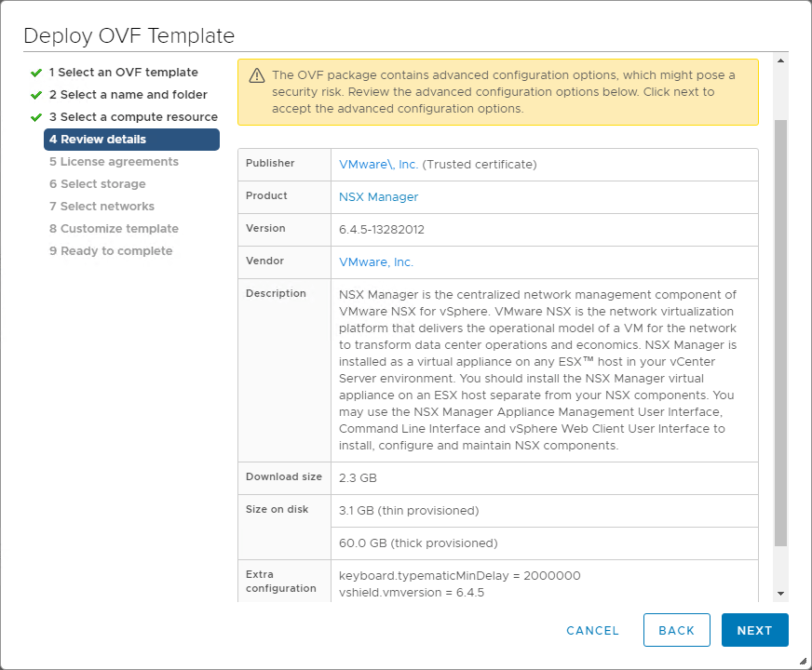Screen dimensions: 812x670
Task: Click the green checkmark beside Select an OVF template
Action: coord(36,73)
